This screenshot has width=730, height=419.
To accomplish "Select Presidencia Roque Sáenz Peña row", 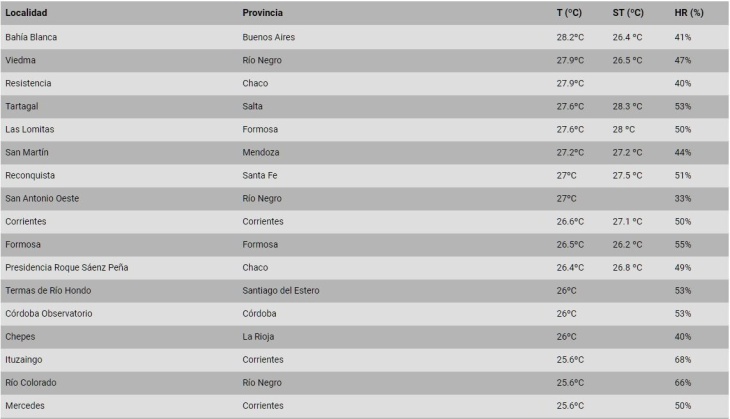I will (365, 268).
